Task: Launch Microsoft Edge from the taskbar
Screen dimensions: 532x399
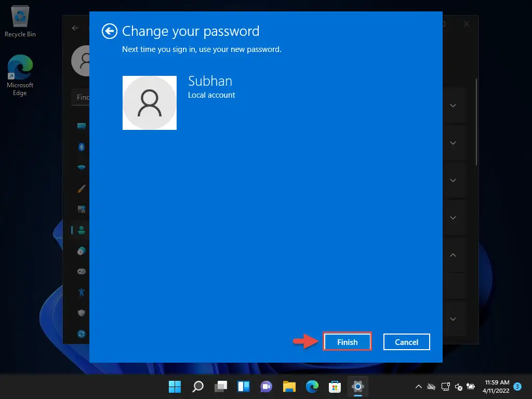Action: coord(312,387)
